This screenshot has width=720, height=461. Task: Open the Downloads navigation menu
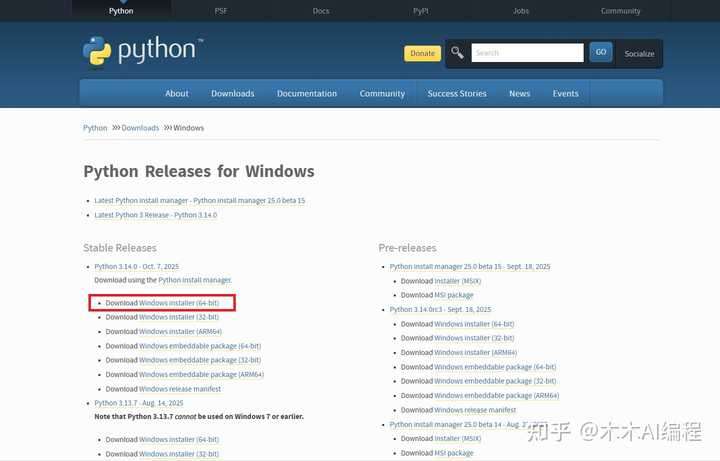pos(232,94)
